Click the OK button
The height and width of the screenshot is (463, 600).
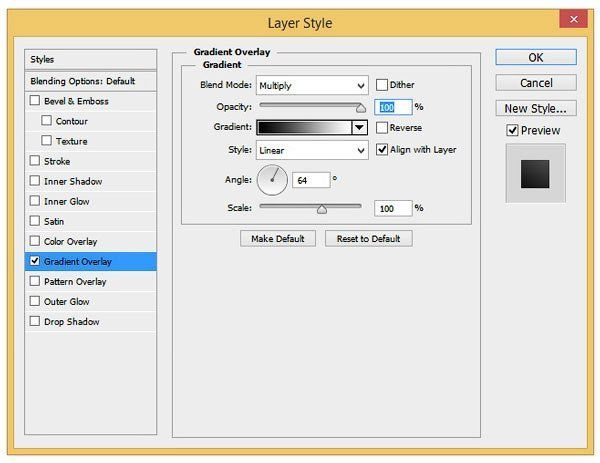536,57
